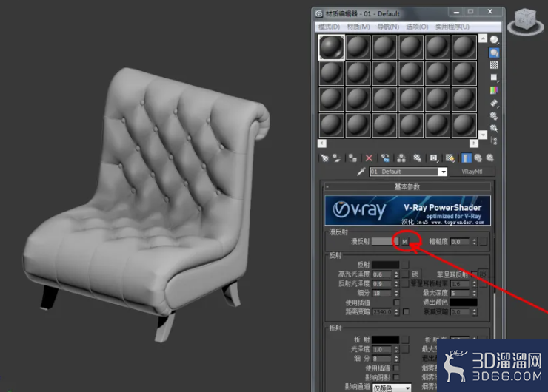Click 细分 spinner in 反射 group
Image resolution: width=548 pixels, height=392 pixels.
[396, 293]
